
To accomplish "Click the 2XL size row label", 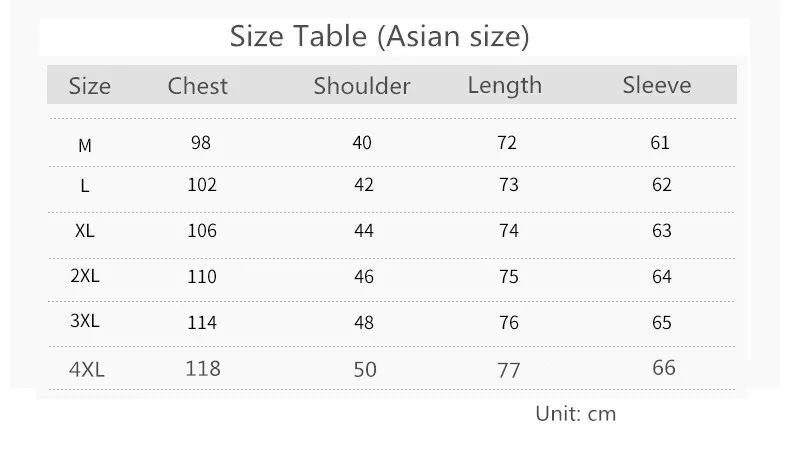I will coord(85,276).
